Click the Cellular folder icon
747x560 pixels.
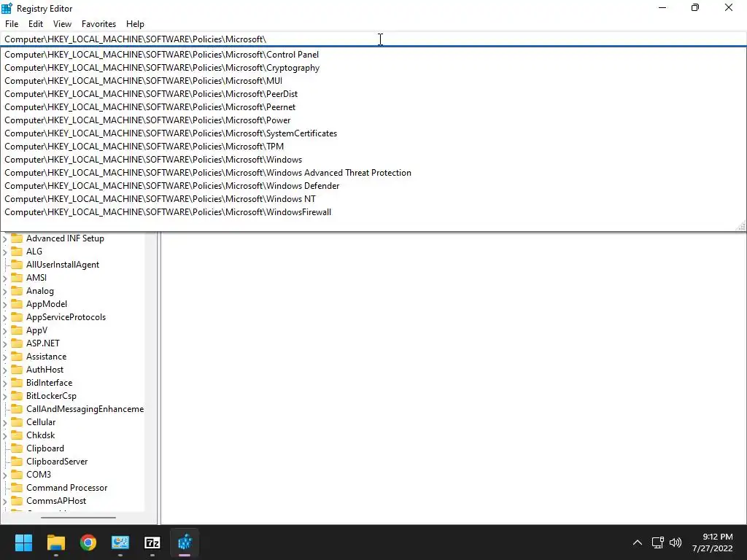coord(17,422)
